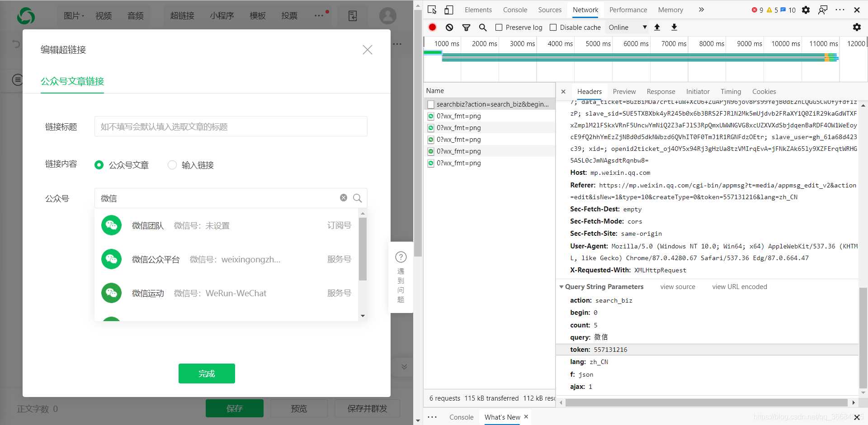Open the Console panel tab
868x425 pixels.
(515, 10)
